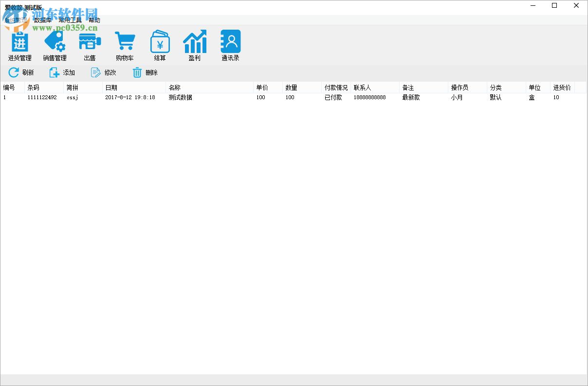
Task: Open the 数据库 database menu
Action: (x=44, y=20)
